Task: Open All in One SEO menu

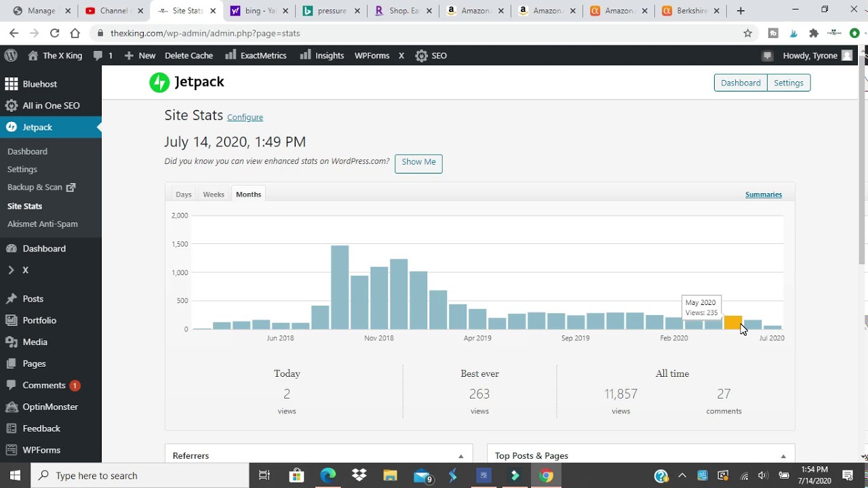Action: click(x=51, y=106)
